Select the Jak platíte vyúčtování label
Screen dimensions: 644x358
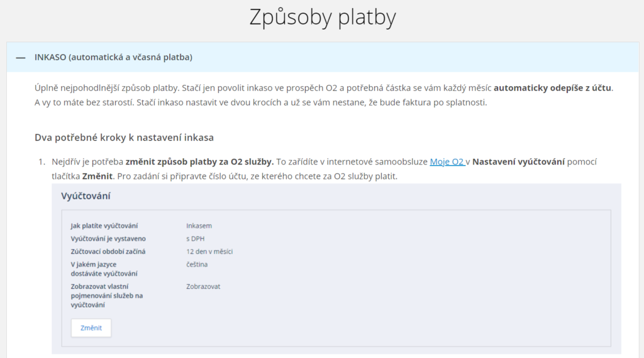(104, 226)
